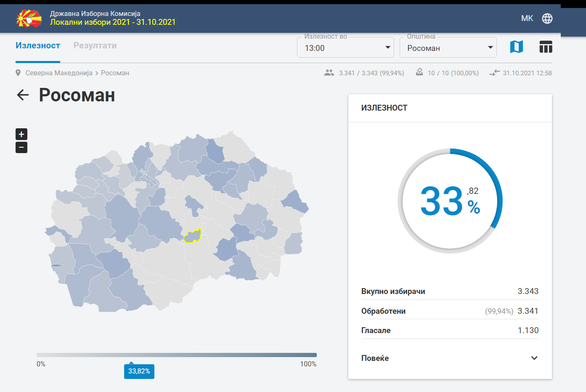Screen dimensions: 586x392
Task: Click the MK language label
Action: pyautogui.click(x=527, y=19)
